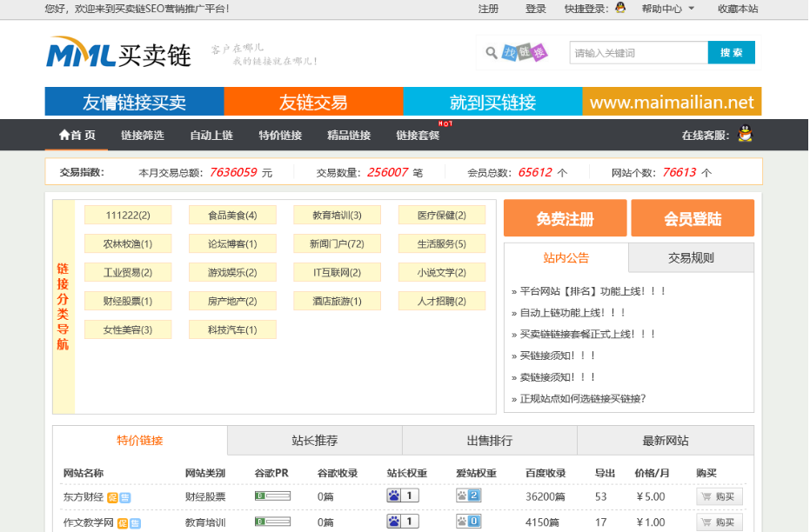Click the home icon in 首页 nav

click(x=64, y=135)
